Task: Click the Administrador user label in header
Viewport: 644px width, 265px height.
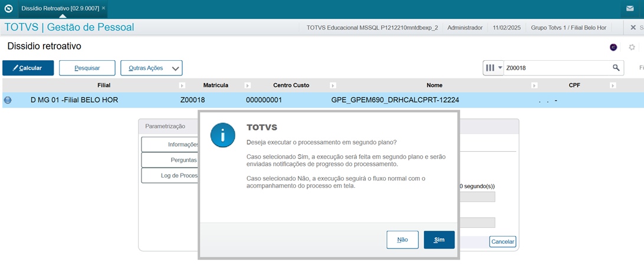Action: point(465,28)
